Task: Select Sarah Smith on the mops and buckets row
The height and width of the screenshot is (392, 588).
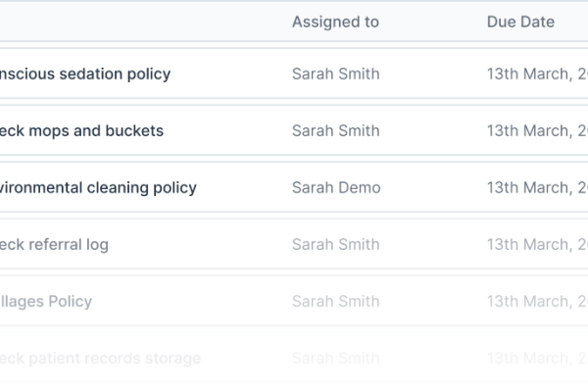Action: tap(336, 131)
